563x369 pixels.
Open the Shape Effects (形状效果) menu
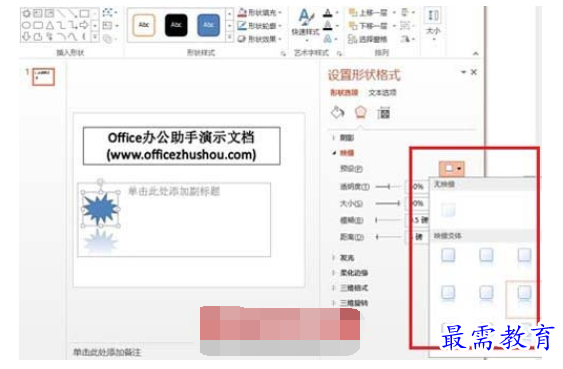coord(260,38)
